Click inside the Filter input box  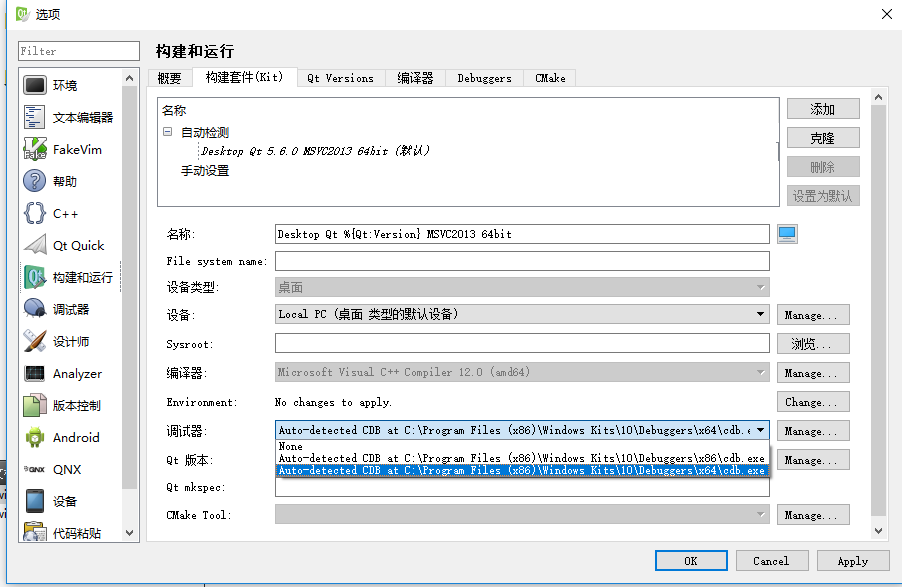(78, 50)
